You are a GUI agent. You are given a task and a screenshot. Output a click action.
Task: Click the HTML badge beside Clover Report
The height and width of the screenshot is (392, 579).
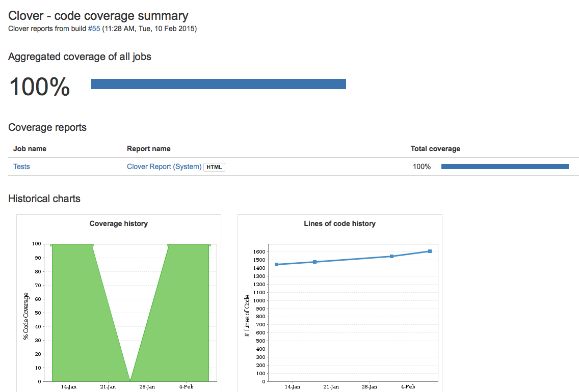coord(214,167)
